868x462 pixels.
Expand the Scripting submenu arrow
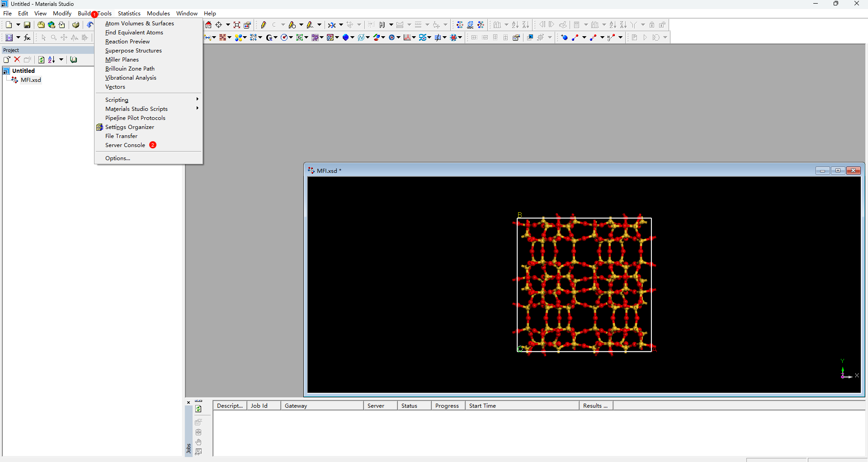[197, 100]
